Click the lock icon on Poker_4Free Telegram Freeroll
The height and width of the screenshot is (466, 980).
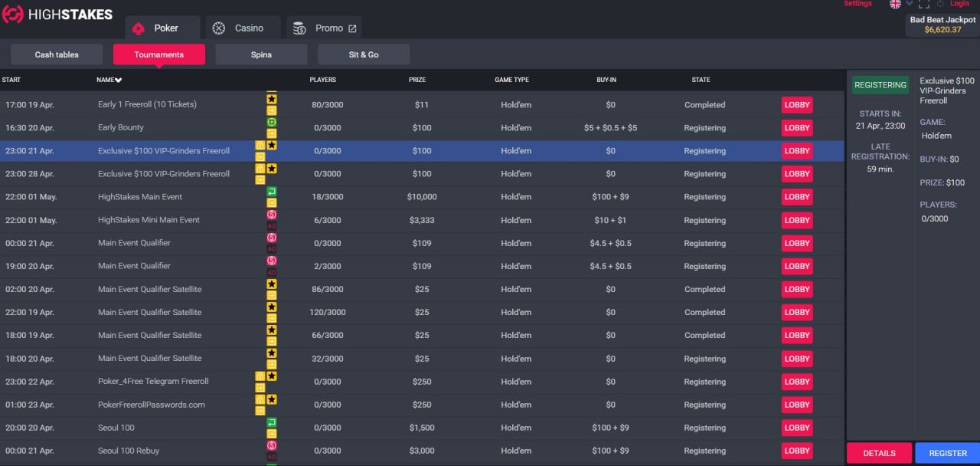pyautogui.click(x=260, y=376)
